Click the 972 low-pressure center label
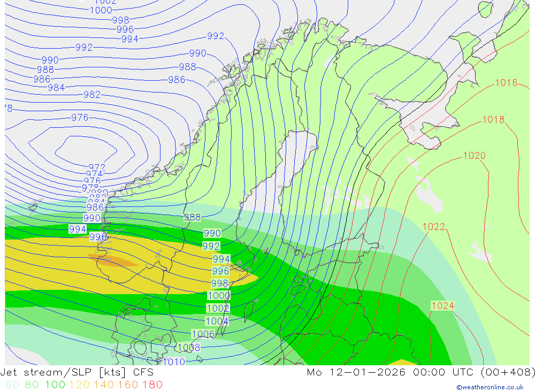The height and width of the screenshot is (392, 535). (x=97, y=167)
